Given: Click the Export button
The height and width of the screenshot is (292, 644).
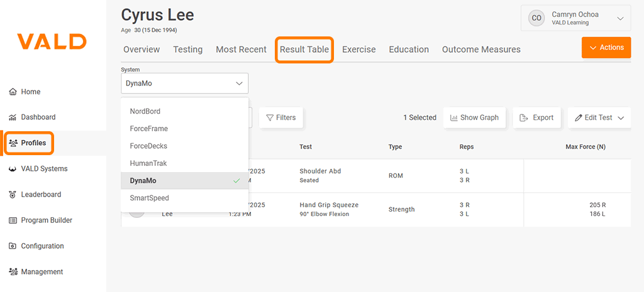Looking at the screenshot, I should (x=537, y=117).
